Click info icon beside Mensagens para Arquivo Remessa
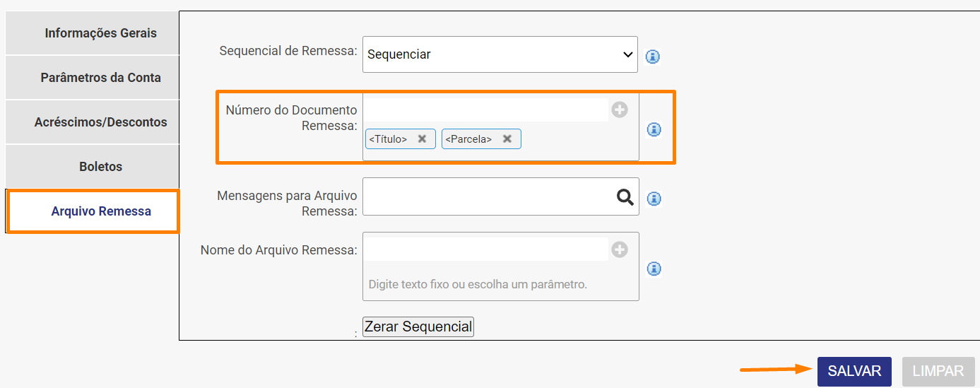Screen dimensions: 980x388 [654, 199]
